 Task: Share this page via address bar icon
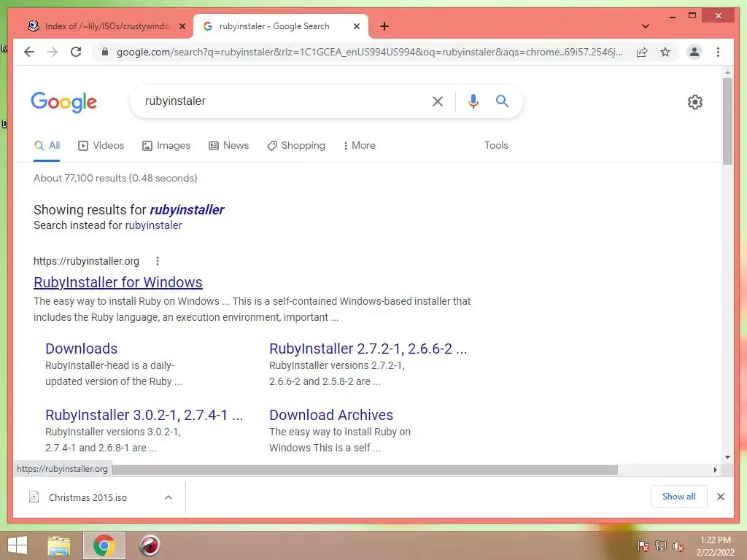[x=642, y=52]
